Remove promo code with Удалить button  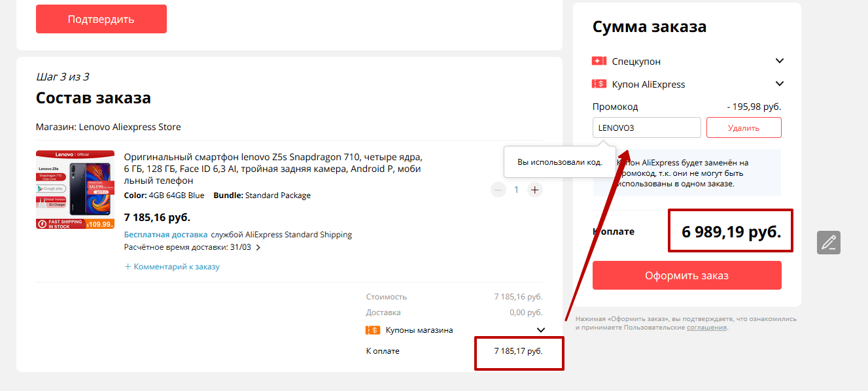click(744, 127)
